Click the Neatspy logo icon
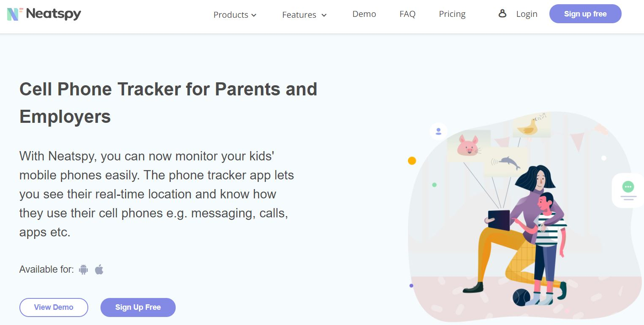 (x=13, y=14)
